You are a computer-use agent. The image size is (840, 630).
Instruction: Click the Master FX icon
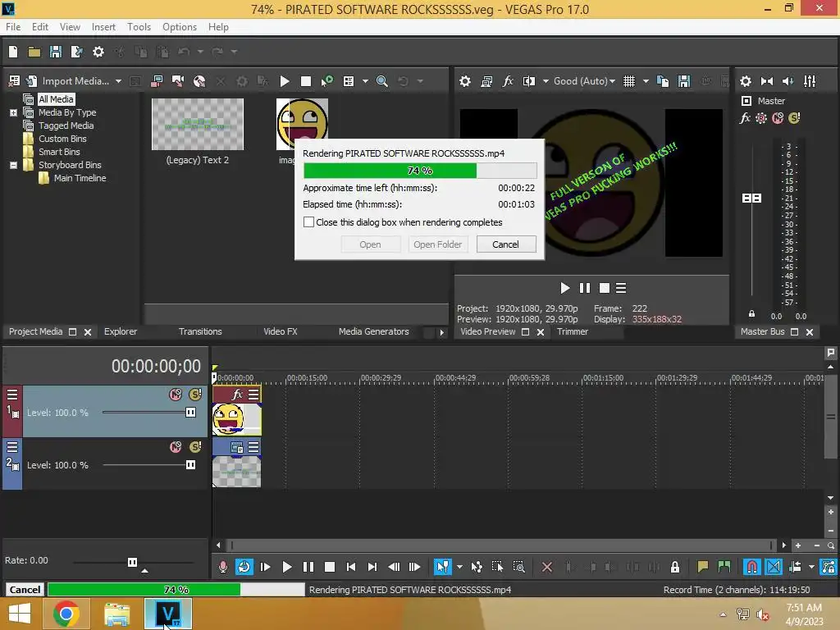745,118
